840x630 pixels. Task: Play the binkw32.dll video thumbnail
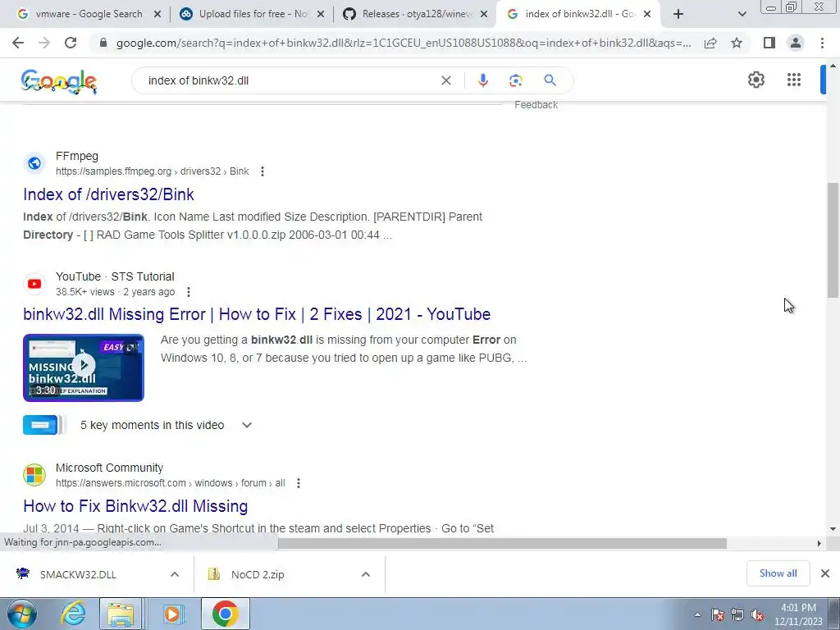click(x=84, y=367)
